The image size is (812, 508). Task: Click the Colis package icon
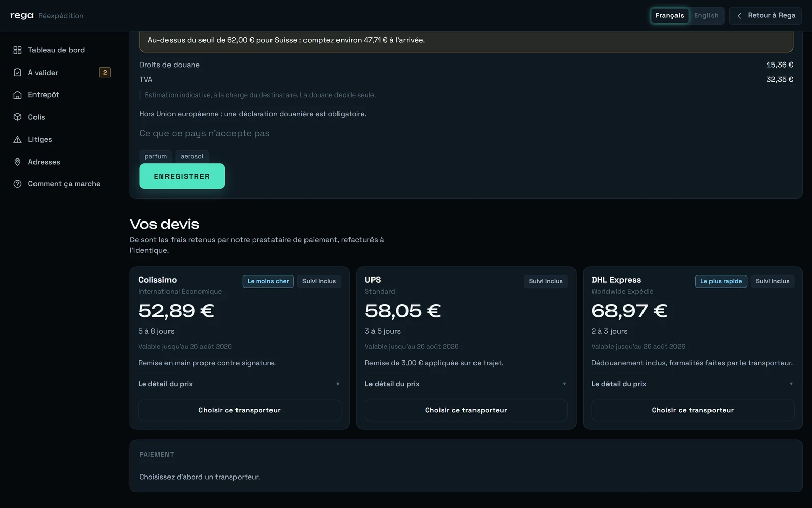(x=17, y=117)
